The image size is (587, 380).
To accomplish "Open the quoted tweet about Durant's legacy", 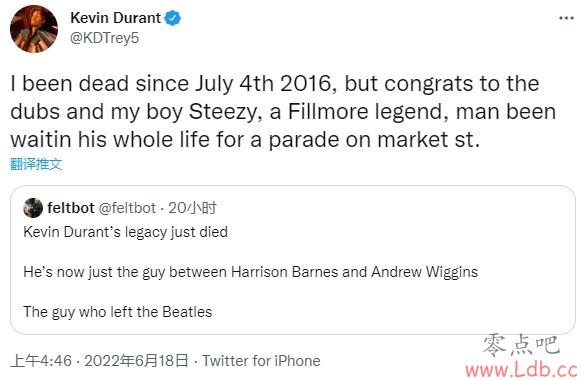I will tap(293, 260).
